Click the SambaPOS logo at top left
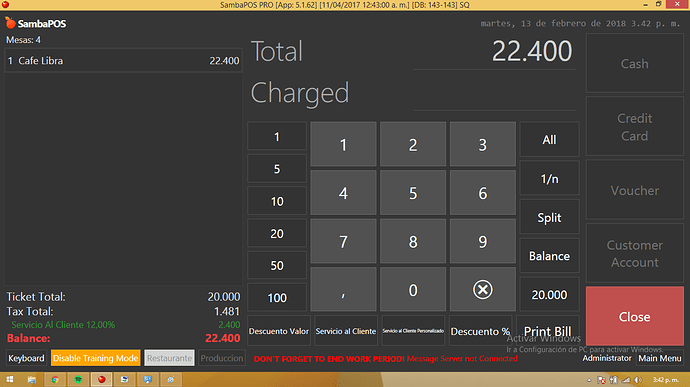The image size is (690, 387). coord(36,23)
